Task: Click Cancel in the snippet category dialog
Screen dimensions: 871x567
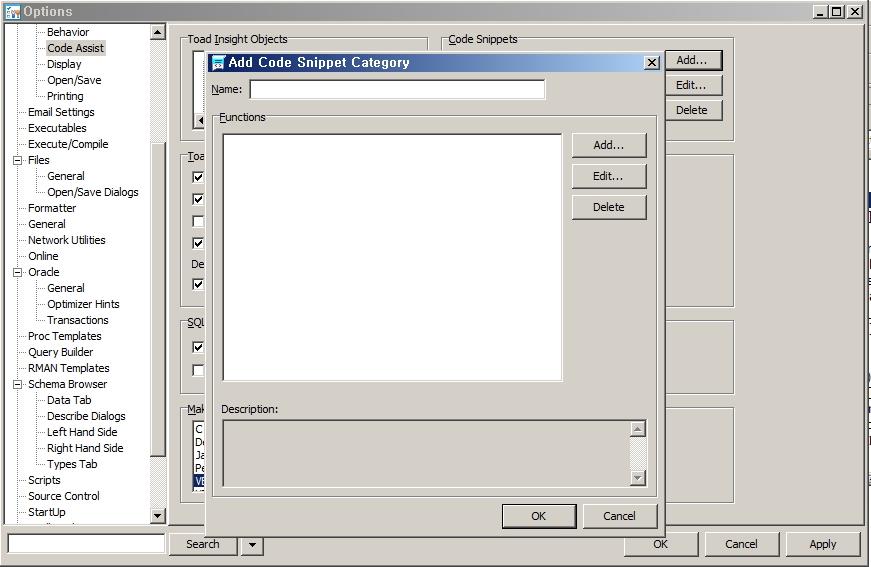Action: point(619,516)
